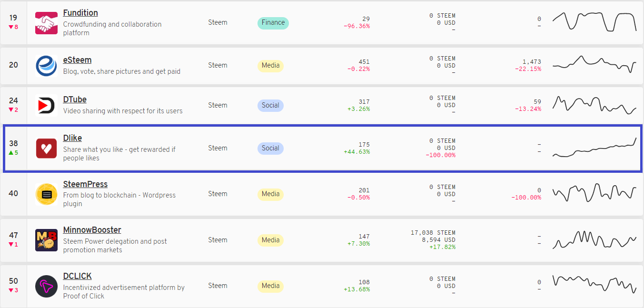The width and height of the screenshot is (644, 308).
Task: Click the eSteem blue logo icon
Action: [46, 66]
